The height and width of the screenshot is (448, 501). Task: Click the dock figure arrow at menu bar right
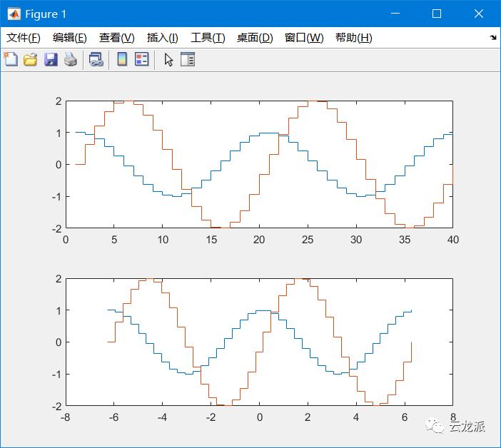(493, 38)
